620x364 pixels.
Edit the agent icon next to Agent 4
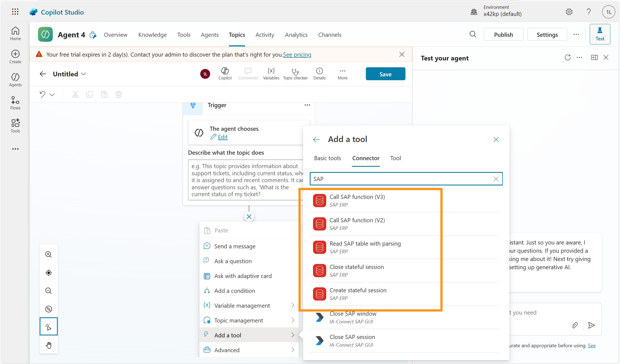pos(93,35)
